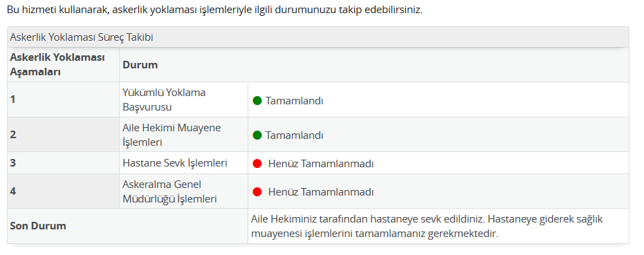Image resolution: width=644 pixels, height=255 pixels.
Task: Select the Yükümlü Yoklama Başvurusu step label
Action: (x=164, y=100)
